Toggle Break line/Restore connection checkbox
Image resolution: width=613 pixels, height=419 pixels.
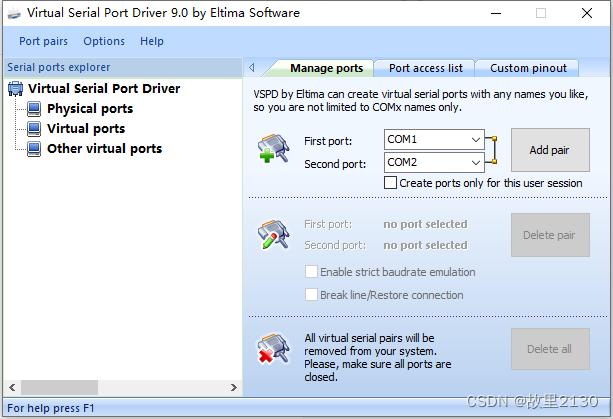coord(311,295)
